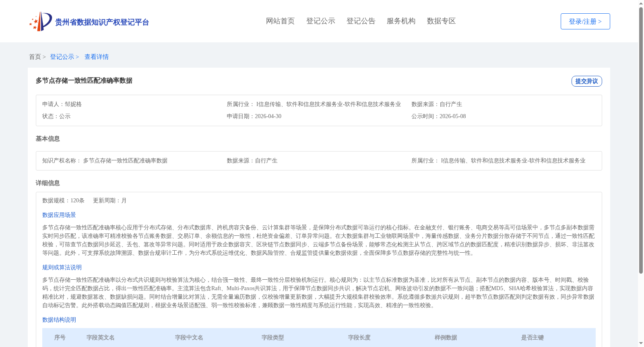644x347 pixels.
Task: Click the page scrollbar down arrow
Action: (641, 343)
